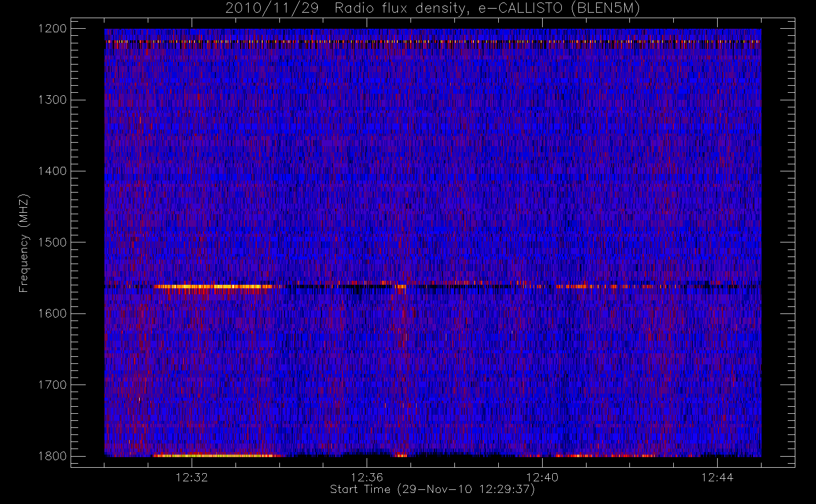Click the 1200 frequency tick label
Screen dimensions: 816x504
(x=52, y=29)
